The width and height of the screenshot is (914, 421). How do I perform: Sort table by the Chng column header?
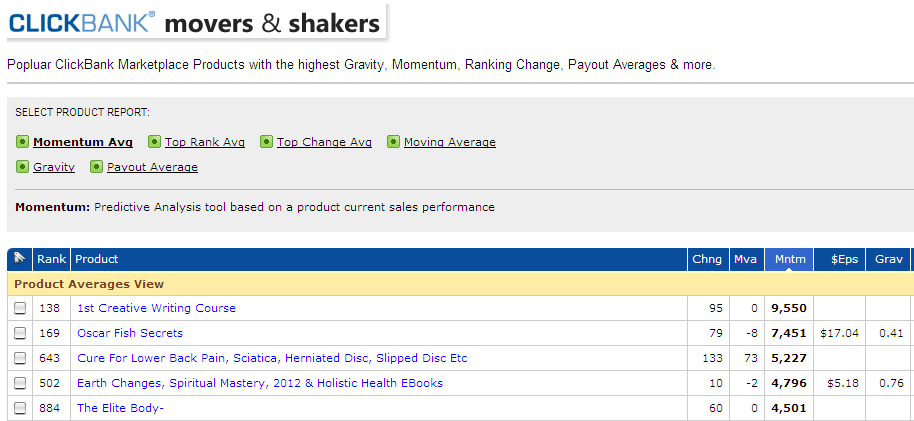[706, 260]
